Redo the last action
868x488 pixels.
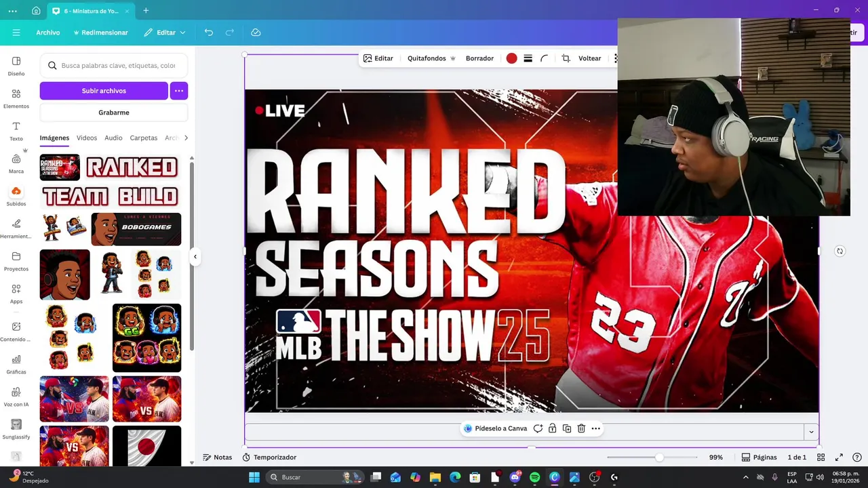pos(230,33)
